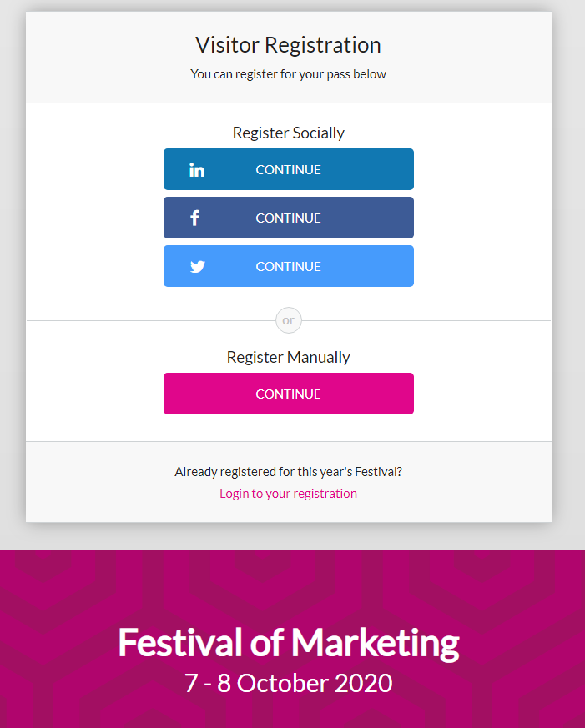Click 'You can register for your pass below' subtitle
This screenshot has height=728, width=585.
288,74
